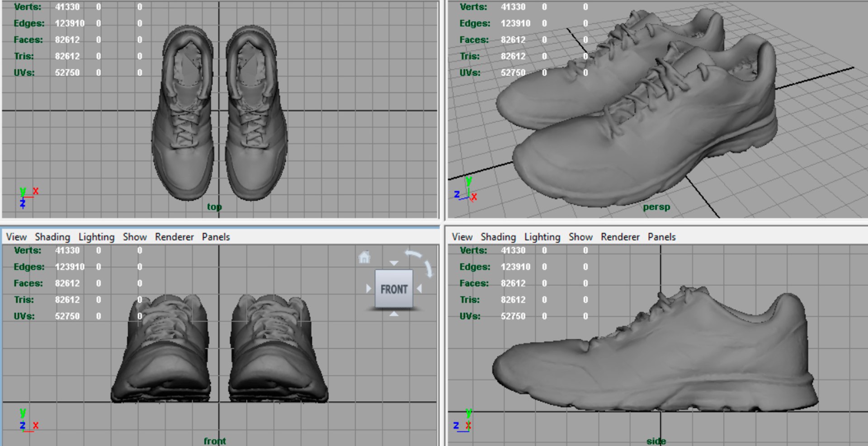This screenshot has height=446, width=868.
Task: Open the View menu in the side panel
Action: click(x=462, y=237)
